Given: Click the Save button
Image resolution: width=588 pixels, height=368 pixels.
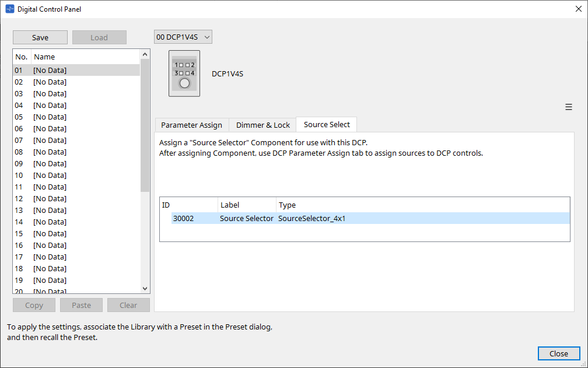Looking at the screenshot, I should pyautogui.click(x=40, y=37).
